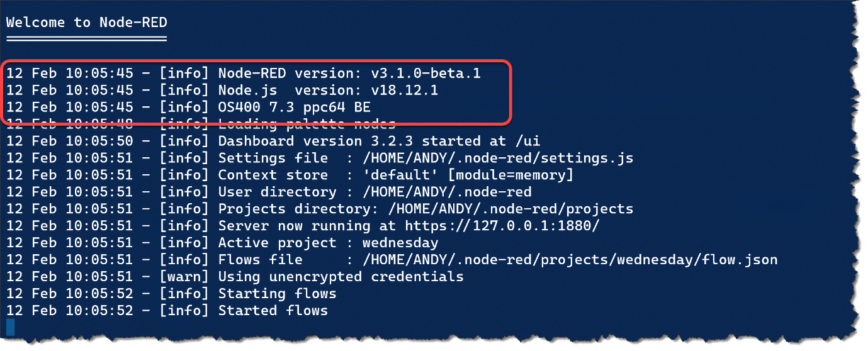Image resolution: width=868 pixels, height=351 pixels.
Task: Click the Welcome to Node-RED heading
Action: [86, 23]
